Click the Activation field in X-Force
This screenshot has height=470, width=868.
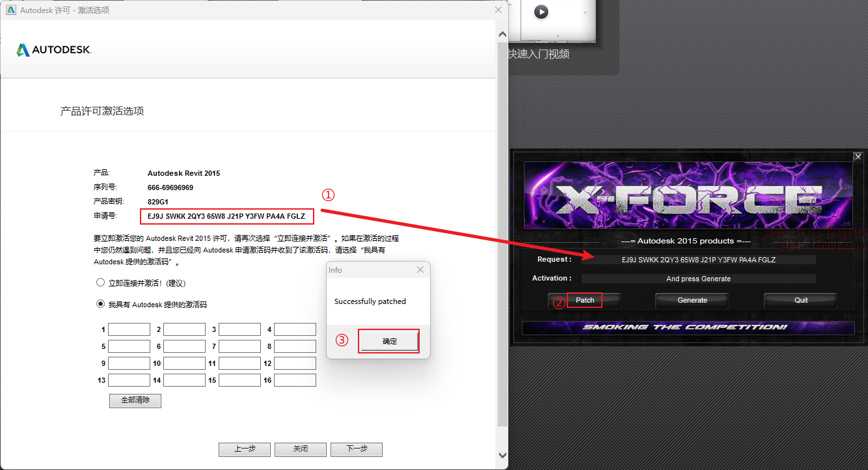tap(698, 279)
